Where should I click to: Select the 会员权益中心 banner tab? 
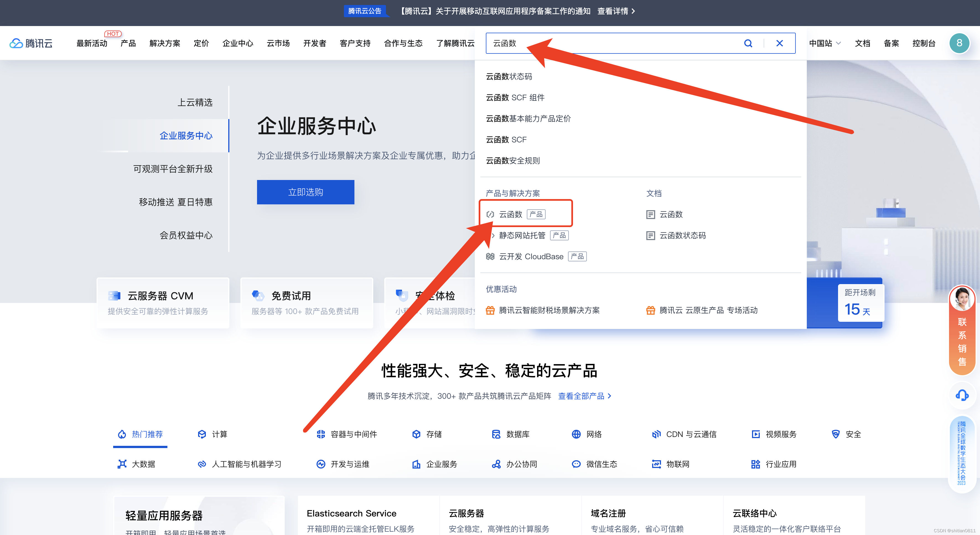186,235
